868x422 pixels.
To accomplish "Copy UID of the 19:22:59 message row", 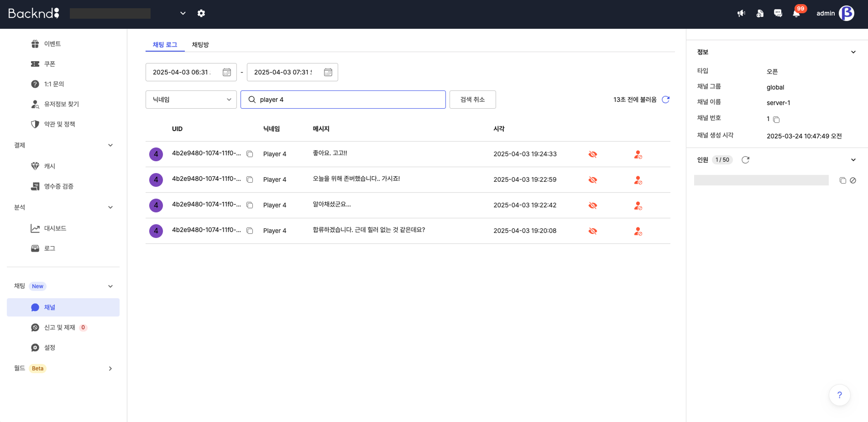I will [250, 179].
